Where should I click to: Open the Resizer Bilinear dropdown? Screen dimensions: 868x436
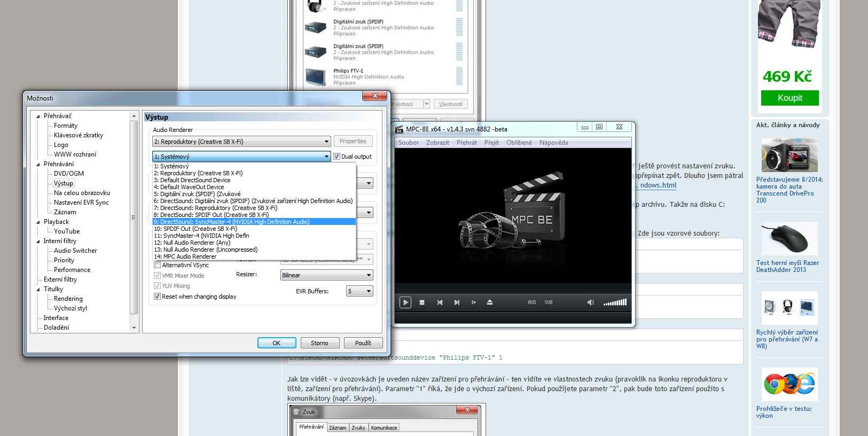pyautogui.click(x=326, y=275)
